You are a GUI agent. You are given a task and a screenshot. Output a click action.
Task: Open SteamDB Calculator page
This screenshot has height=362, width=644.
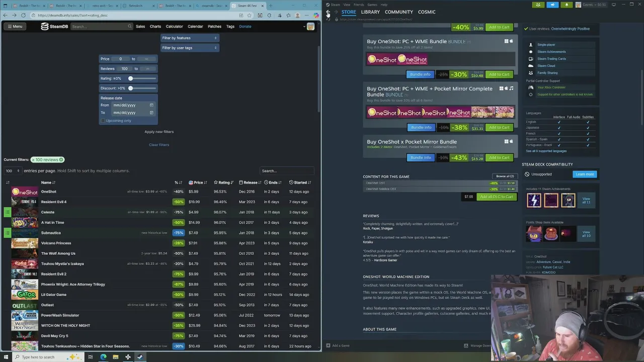pyautogui.click(x=175, y=26)
